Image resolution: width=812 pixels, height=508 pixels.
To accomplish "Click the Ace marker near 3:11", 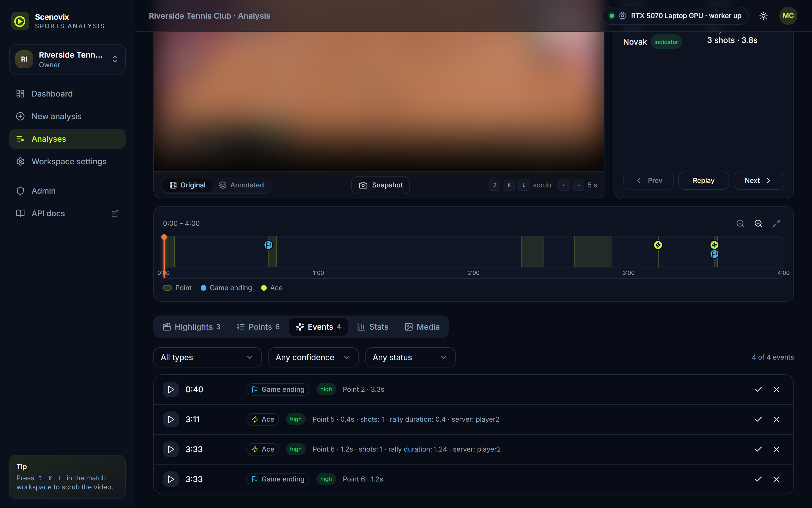I will coord(658,245).
